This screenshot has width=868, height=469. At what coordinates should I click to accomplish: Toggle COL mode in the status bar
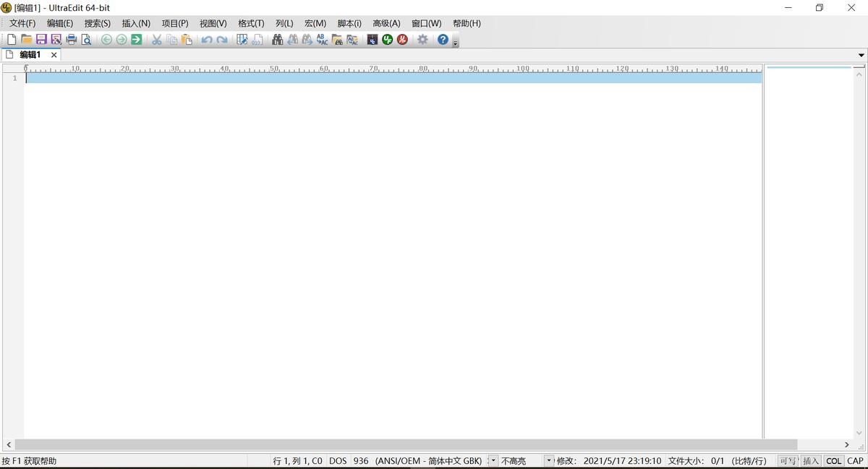(833, 460)
